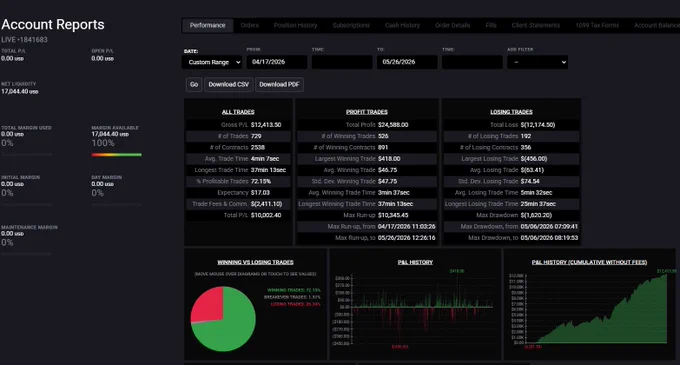680x365 pixels.
Task: Focus the Time field after From date
Action: tap(342, 62)
